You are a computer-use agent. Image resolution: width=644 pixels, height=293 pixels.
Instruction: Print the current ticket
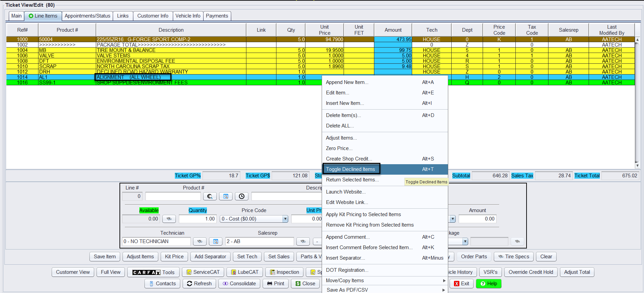coord(275,284)
